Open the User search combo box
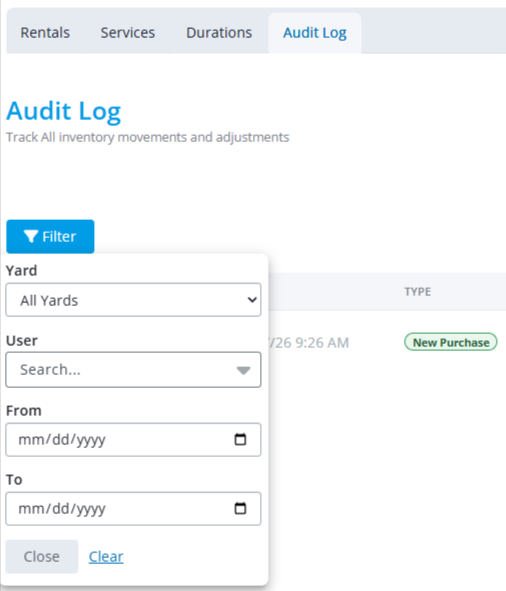The height and width of the screenshot is (591, 506). click(133, 370)
